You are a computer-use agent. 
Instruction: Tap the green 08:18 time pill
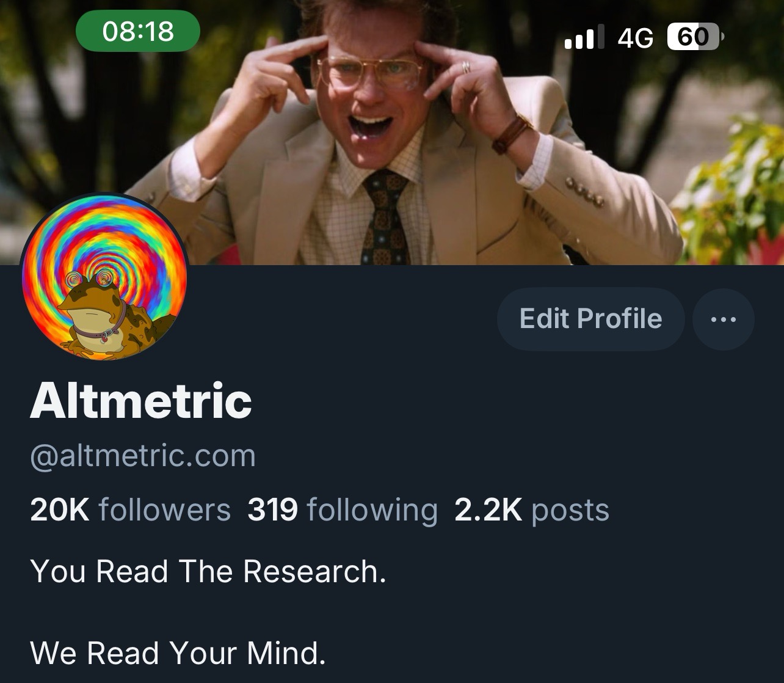[x=138, y=31]
